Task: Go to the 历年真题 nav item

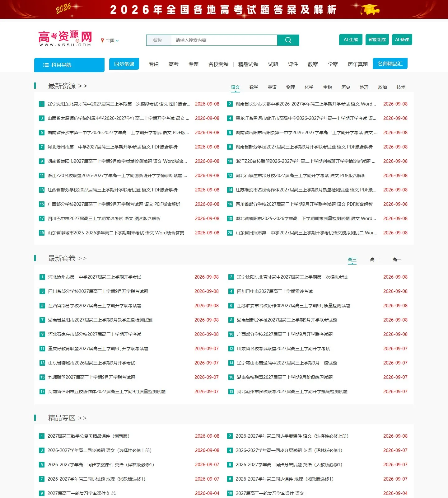Action: 358,64
